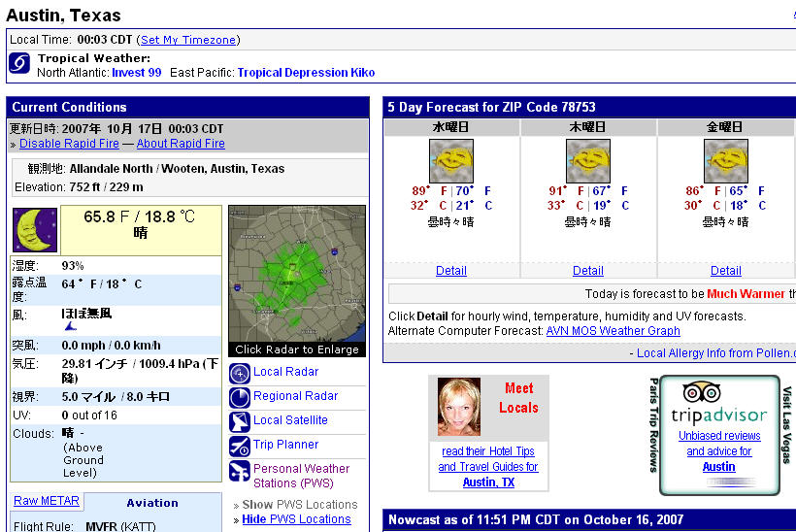Click Hide PWS Locations link
Screen dimensions: 796x532
(x=296, y=519)
